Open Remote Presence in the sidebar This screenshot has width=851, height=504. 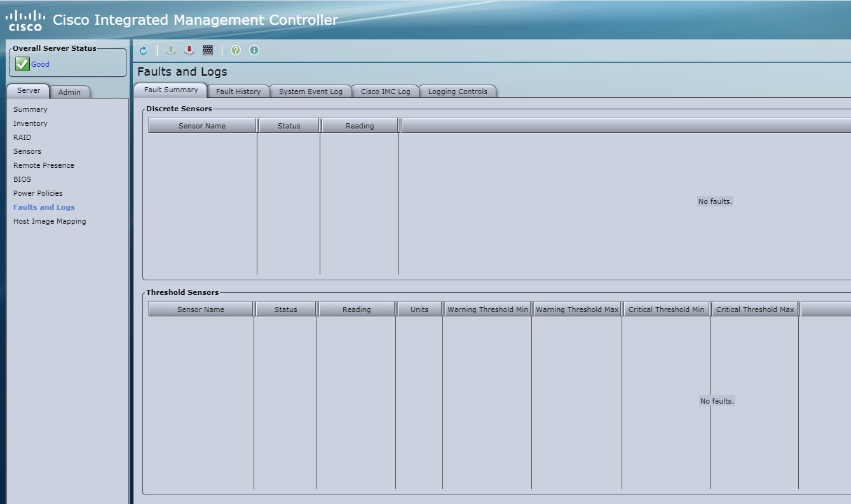[x=44, y=165]
